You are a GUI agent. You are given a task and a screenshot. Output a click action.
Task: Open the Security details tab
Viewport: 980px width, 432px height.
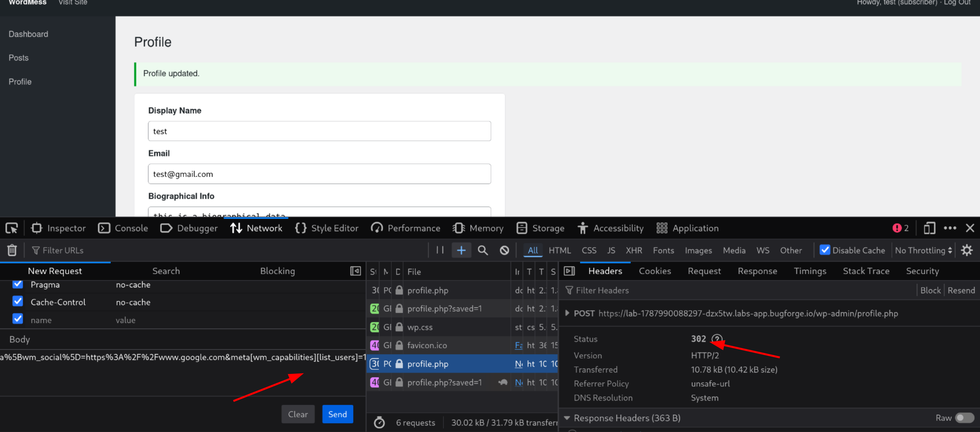pos(922,271)
